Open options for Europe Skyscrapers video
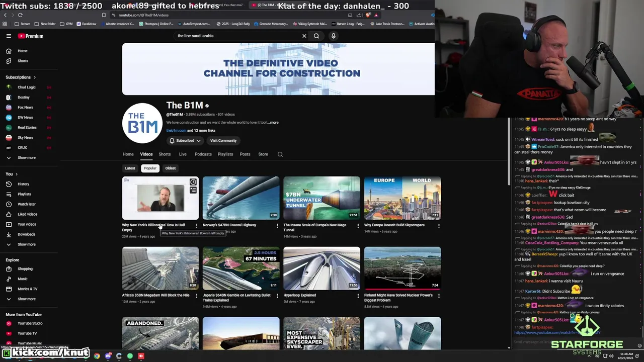Screen dimensions: 644x362 (x=439, y=226)
